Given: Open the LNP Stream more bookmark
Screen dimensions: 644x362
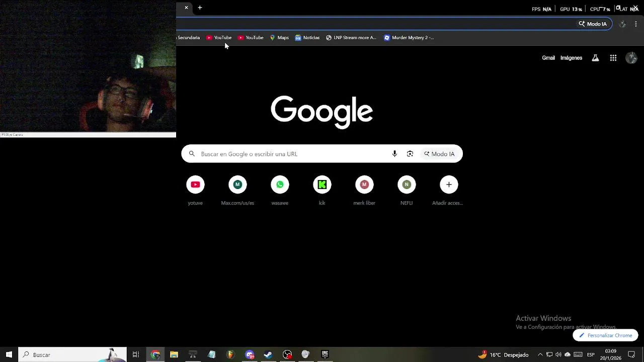Looking at the screenshot, I should [351, 38].
